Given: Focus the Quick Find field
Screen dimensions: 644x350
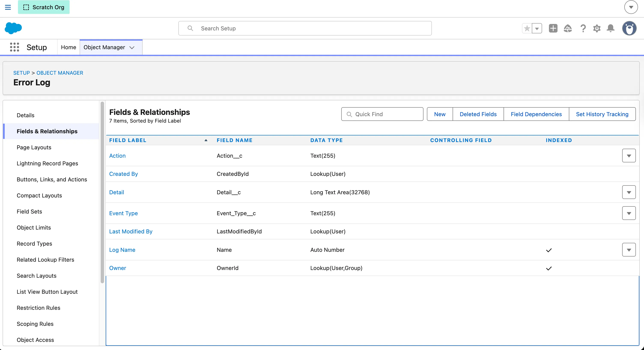Looking at the screenshot, I should click(382, 114).
